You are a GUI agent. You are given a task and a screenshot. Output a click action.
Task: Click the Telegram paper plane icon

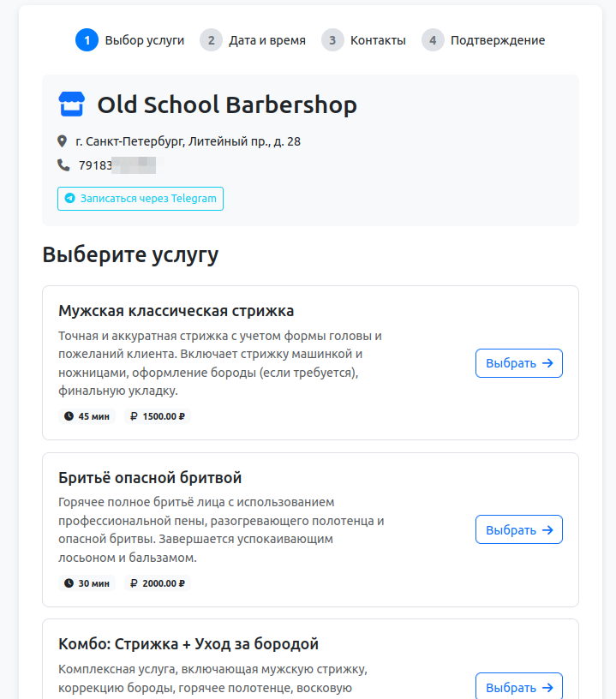[70, 199]
